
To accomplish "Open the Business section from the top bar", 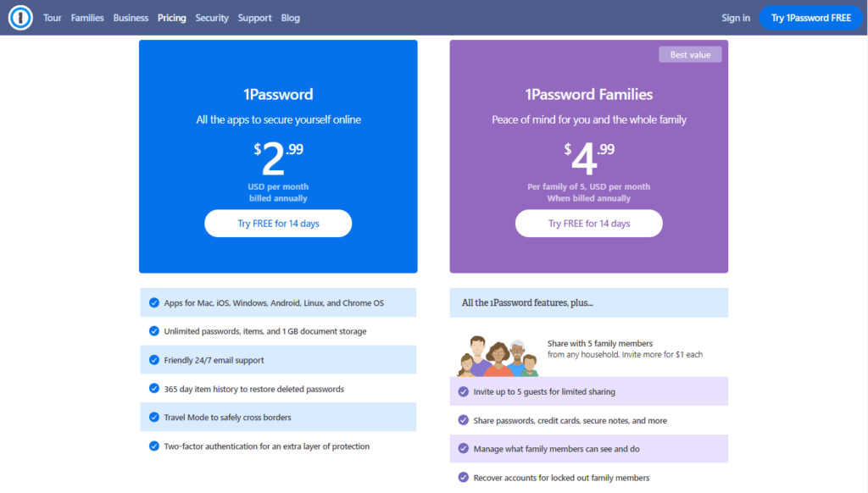I will click(x=131, y=17).
